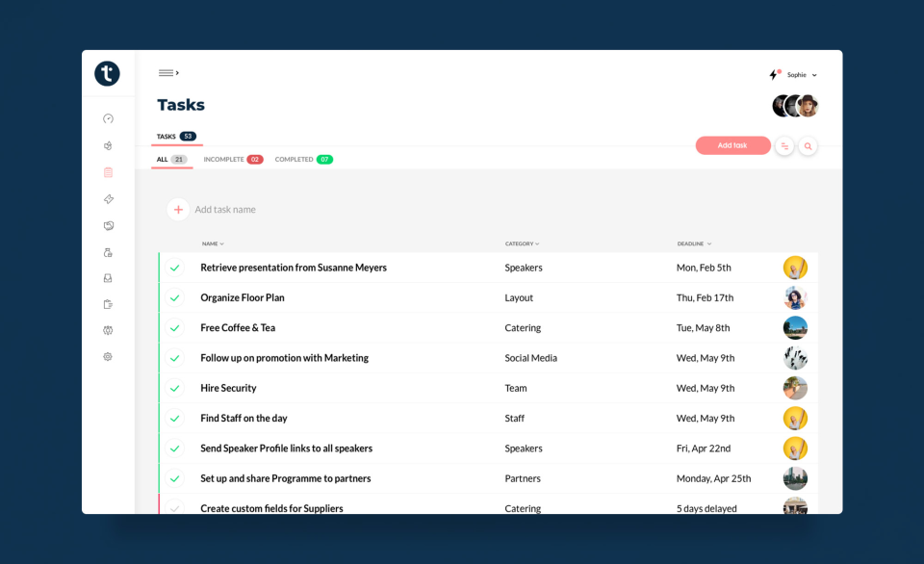Open the ticket icon in the sidebar
The width and height of the screenshot is (924, 564).
pos(108,199)
